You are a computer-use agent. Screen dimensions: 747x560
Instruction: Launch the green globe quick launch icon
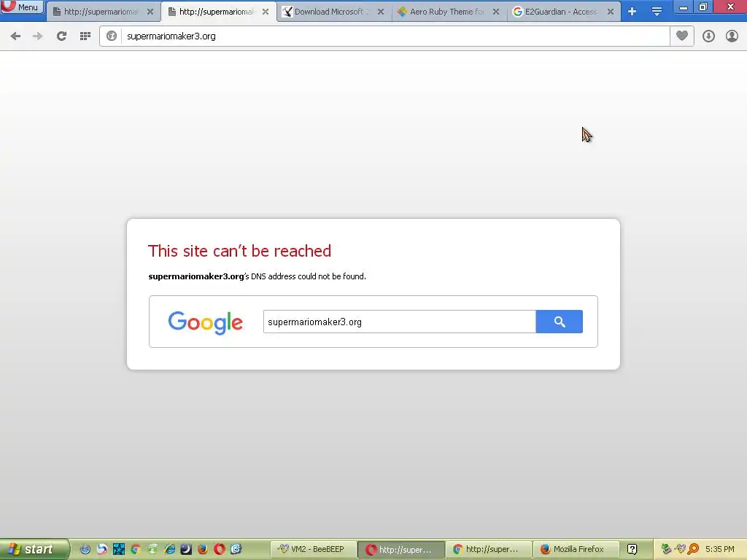(x=152, y=549)
